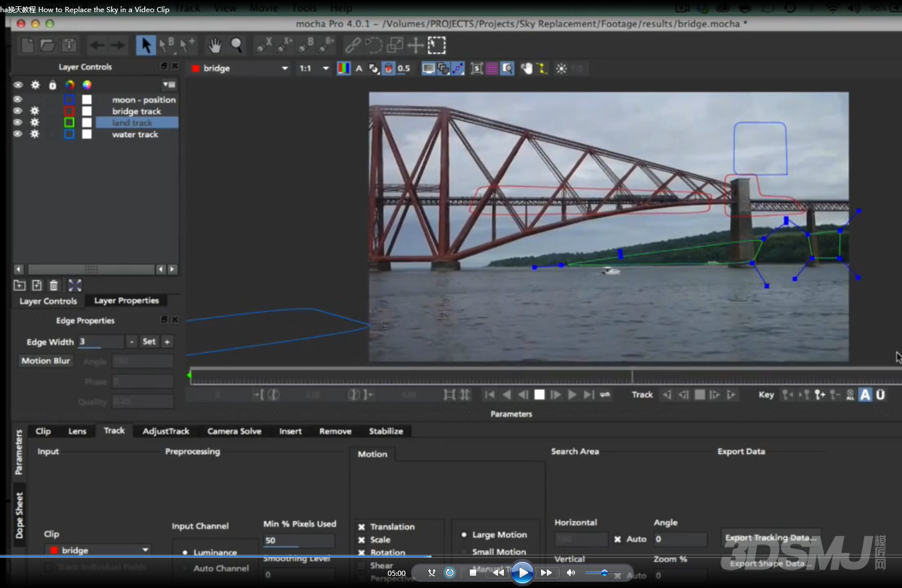Select the Pan hand tool
Screen dimensions: 902x588
215,45
